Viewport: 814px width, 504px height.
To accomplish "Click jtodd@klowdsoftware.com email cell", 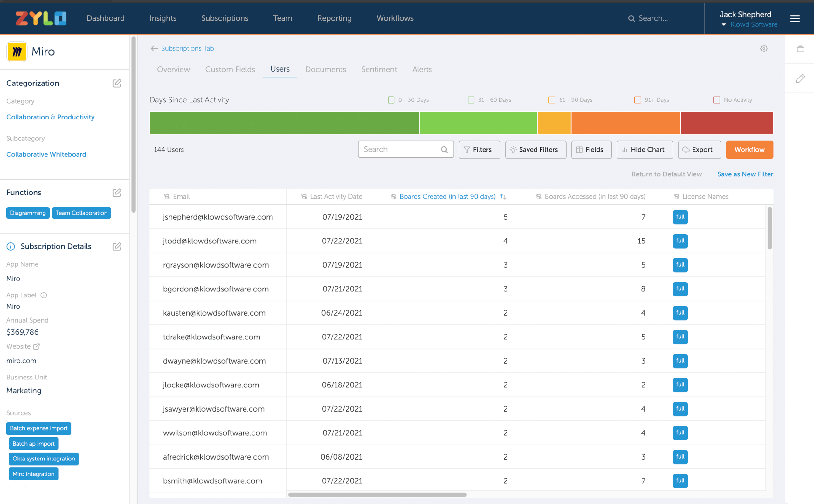I will tap(210, 241).
